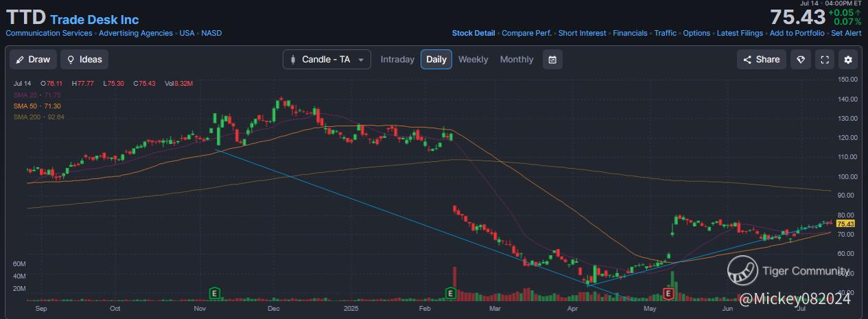Click the November earnings E marker
The image size is (868, 319).
tap(215, 293)
